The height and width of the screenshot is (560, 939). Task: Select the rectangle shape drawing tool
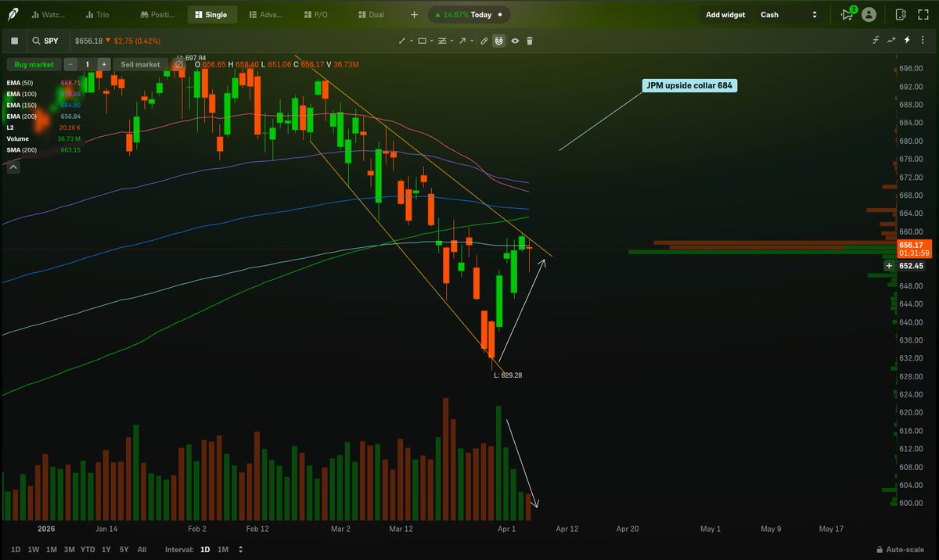point(422,41)
